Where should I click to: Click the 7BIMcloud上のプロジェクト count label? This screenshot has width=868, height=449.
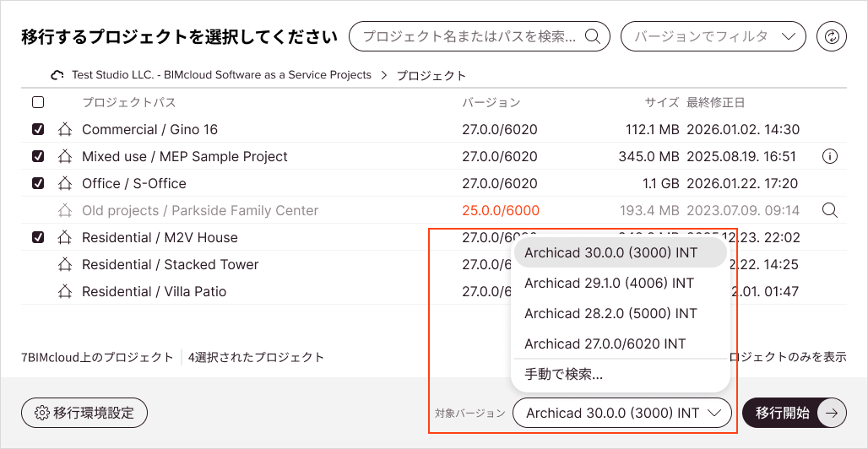coord(97,357)
